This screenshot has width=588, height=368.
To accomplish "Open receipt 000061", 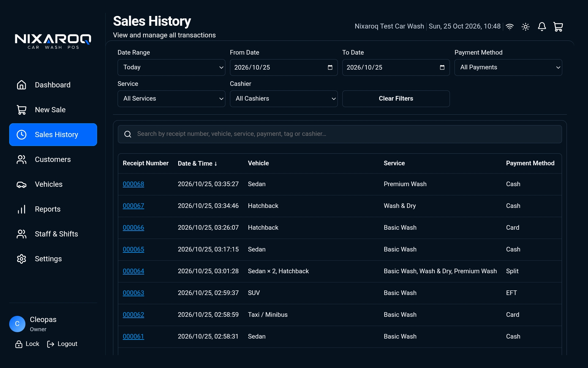I will (x=133, y=336).
